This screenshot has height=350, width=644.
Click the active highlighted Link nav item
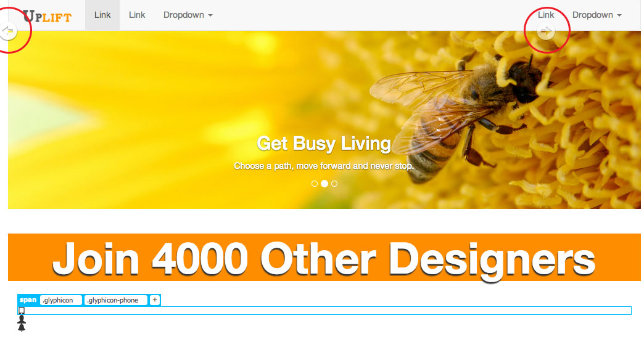click(x=102, y=15)
